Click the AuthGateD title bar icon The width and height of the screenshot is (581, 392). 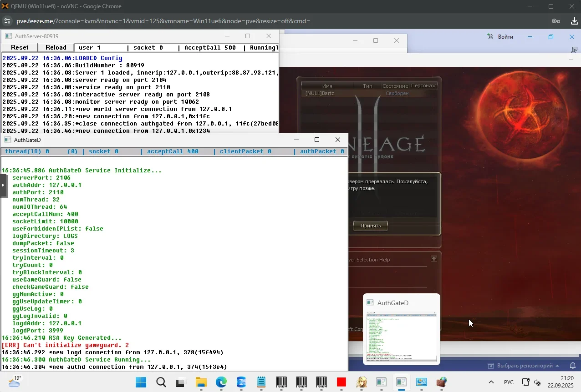click(7, 140)
